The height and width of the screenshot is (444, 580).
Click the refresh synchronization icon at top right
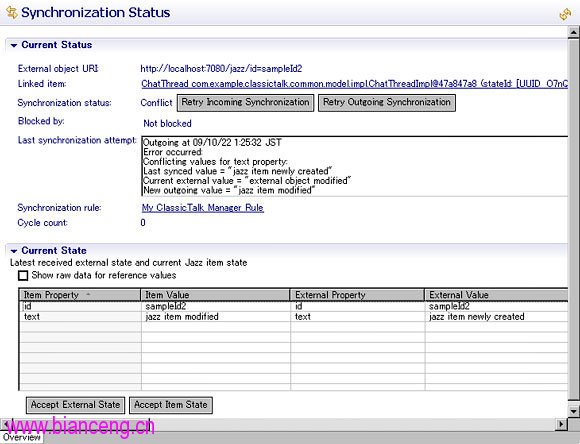coord(565,14)
